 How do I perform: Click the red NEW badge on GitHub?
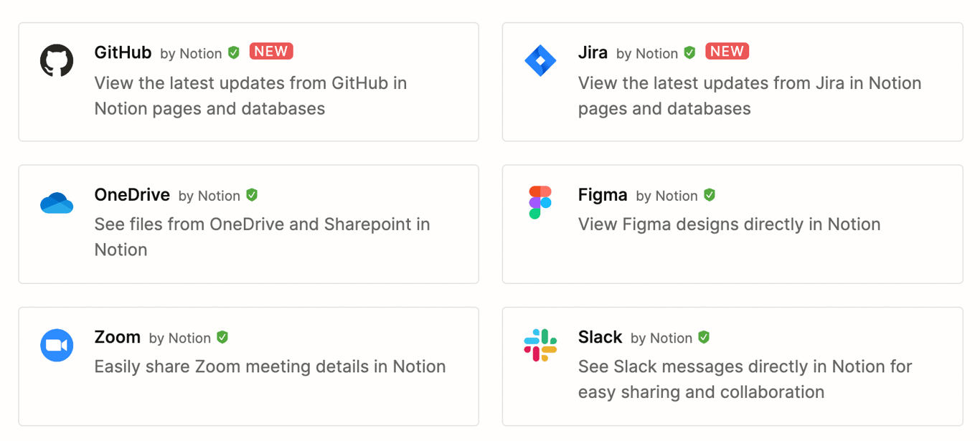(271, 52)
